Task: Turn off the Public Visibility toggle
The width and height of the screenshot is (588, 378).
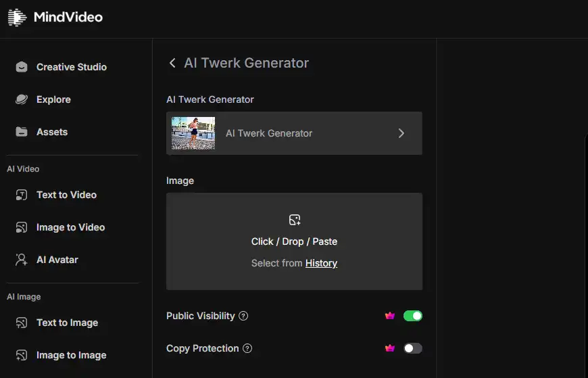Action: (413, 316)
